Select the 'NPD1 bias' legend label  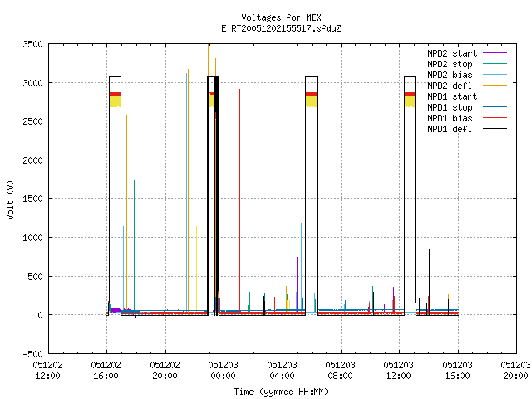(450, 118)
